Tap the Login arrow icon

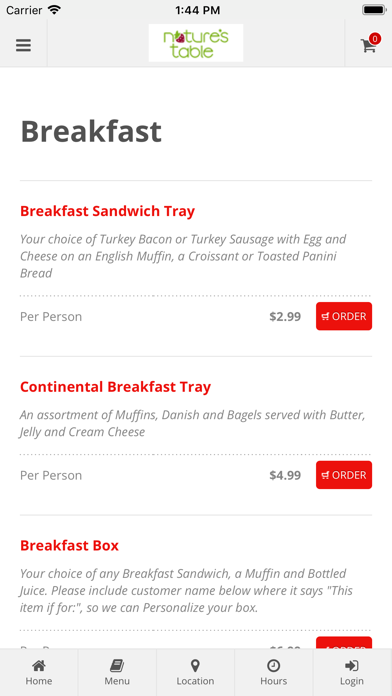click(352, 665)
